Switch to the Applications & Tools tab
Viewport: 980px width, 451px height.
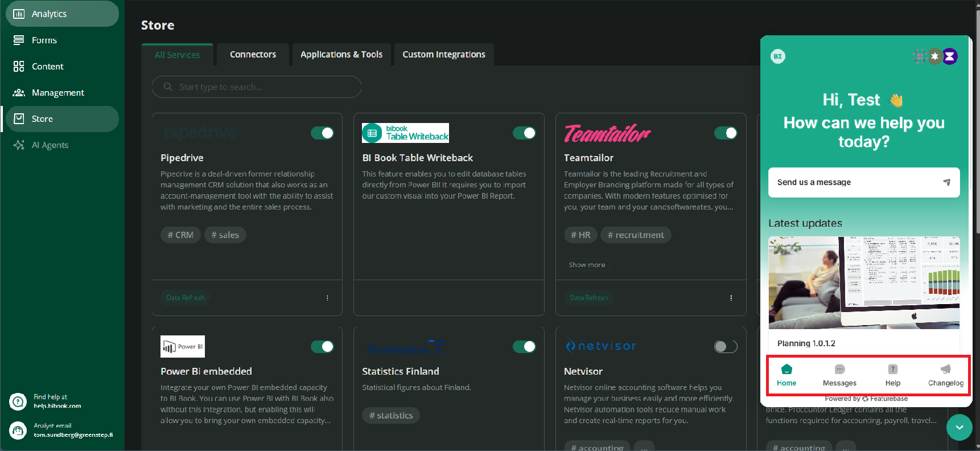(341, 55)
